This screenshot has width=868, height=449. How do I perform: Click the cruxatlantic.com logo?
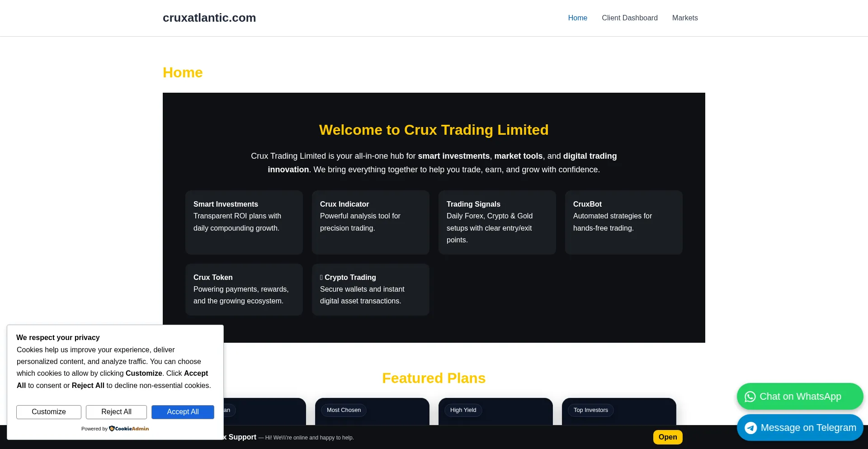click(209, 18)
